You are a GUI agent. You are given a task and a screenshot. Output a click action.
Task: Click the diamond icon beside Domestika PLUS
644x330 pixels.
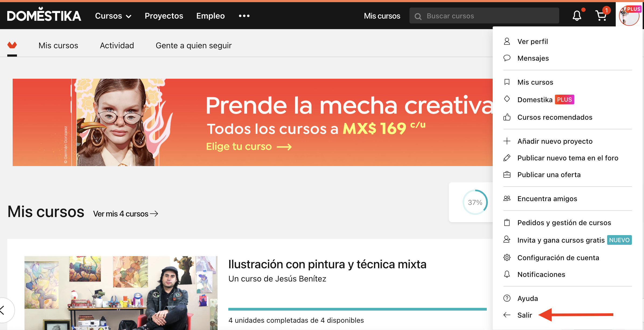tap(507, 99)
